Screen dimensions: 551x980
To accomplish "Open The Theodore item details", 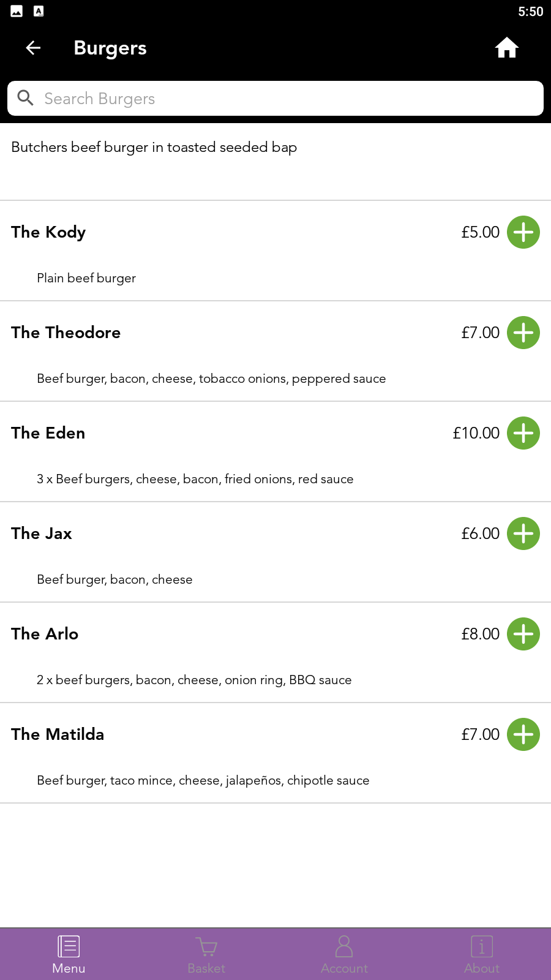I will [66, 333].
